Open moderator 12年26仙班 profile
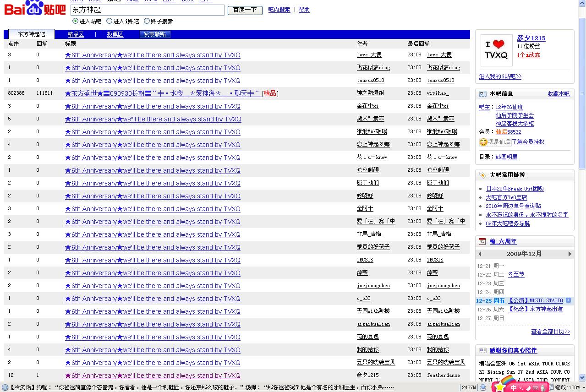Image resolution: width=586 pixels, height=392 pixels. click(509, 107)
